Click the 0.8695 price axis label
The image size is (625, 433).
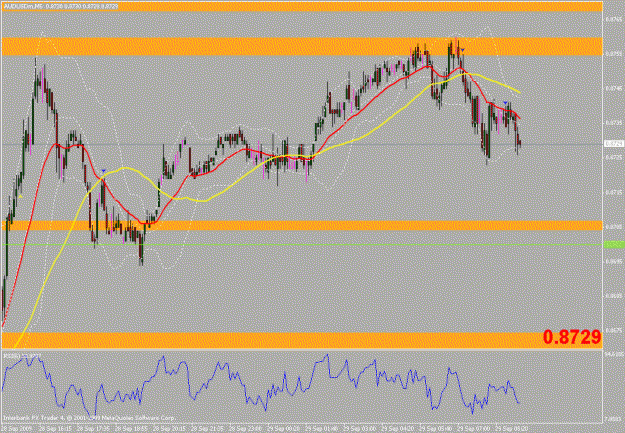click(x=614, y=261)
